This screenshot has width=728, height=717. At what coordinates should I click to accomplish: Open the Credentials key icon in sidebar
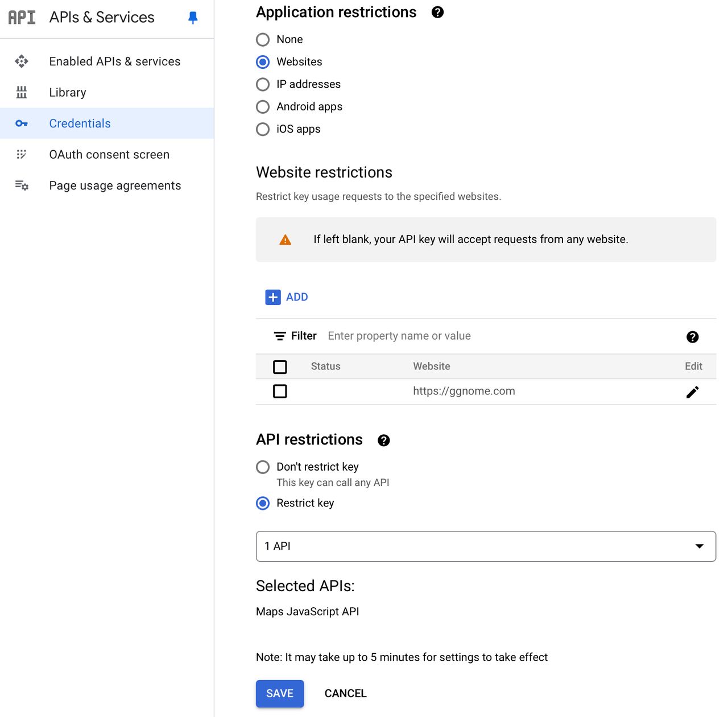coord(21,123)
